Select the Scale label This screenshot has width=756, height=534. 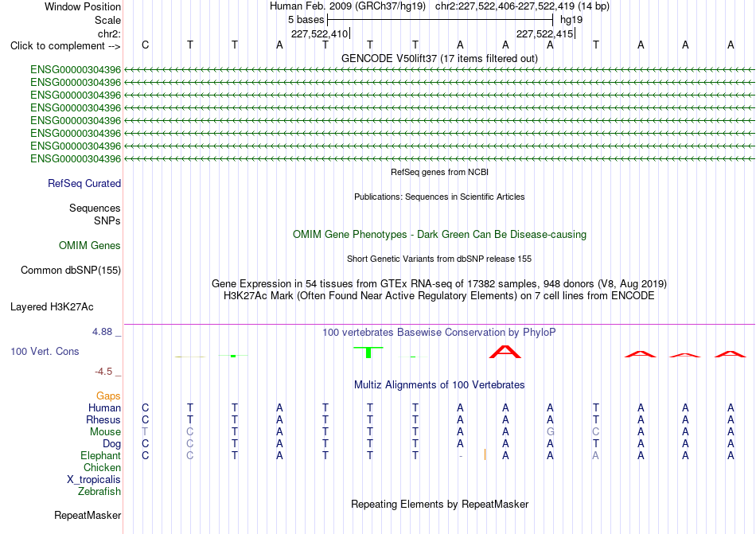coord(107,20)
